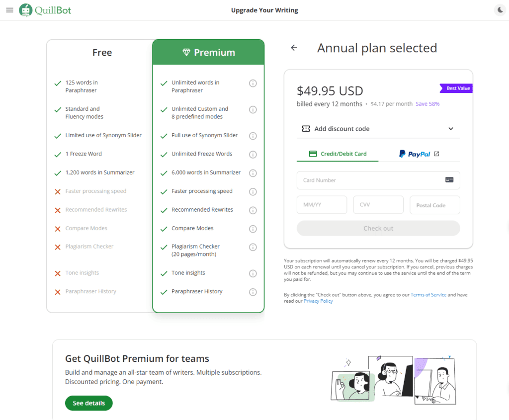The image size is (509, 420).
Task: Switch to the Credit/Debit Card payment tab
Action: (337, 154)
